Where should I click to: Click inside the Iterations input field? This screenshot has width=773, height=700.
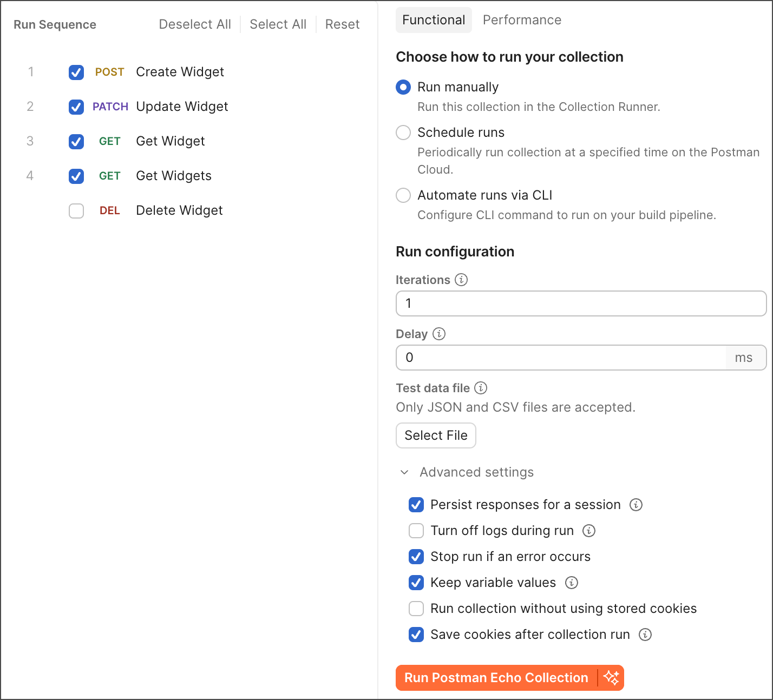point(581,303)
